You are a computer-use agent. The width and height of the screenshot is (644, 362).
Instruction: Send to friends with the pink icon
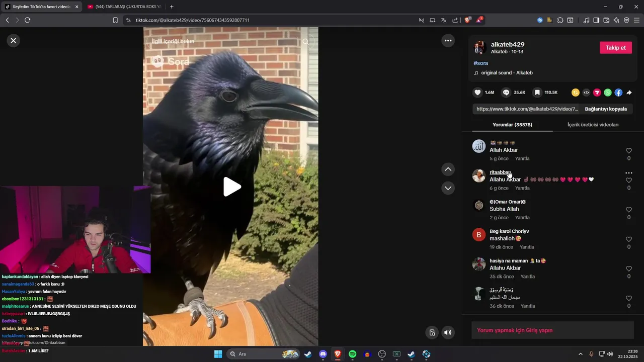coord(597,93)
